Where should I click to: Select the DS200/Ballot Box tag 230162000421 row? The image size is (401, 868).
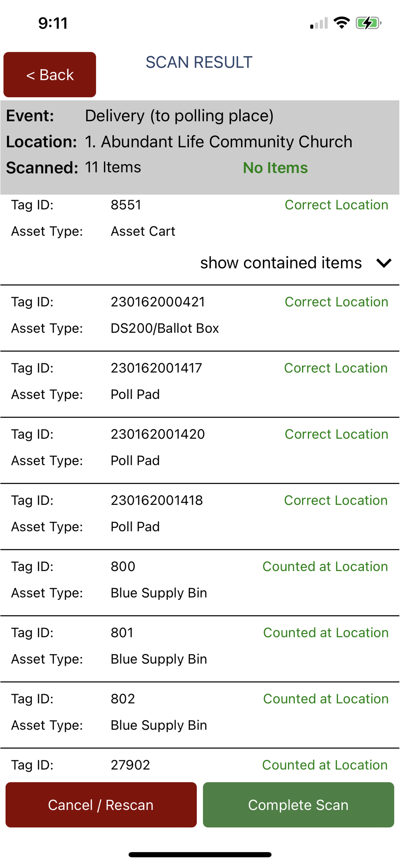tap(200, 318)
